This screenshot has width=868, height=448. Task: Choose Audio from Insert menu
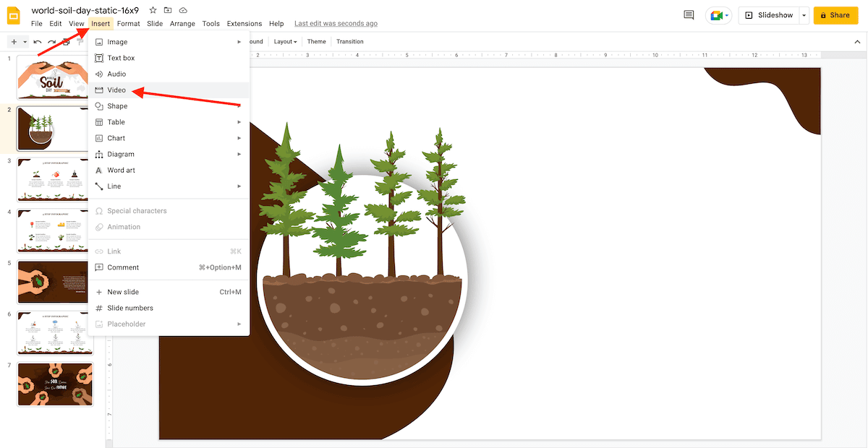coord(169,74)
